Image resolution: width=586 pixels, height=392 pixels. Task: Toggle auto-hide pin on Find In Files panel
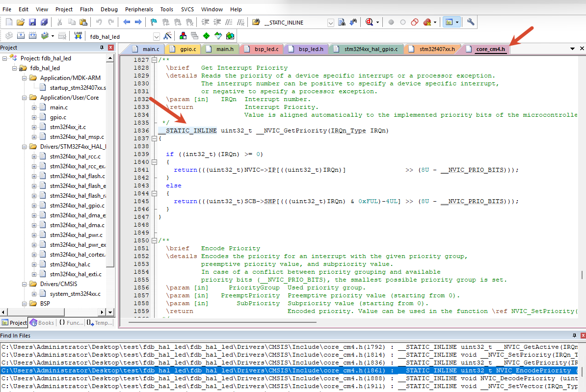(x=574, y=336)
